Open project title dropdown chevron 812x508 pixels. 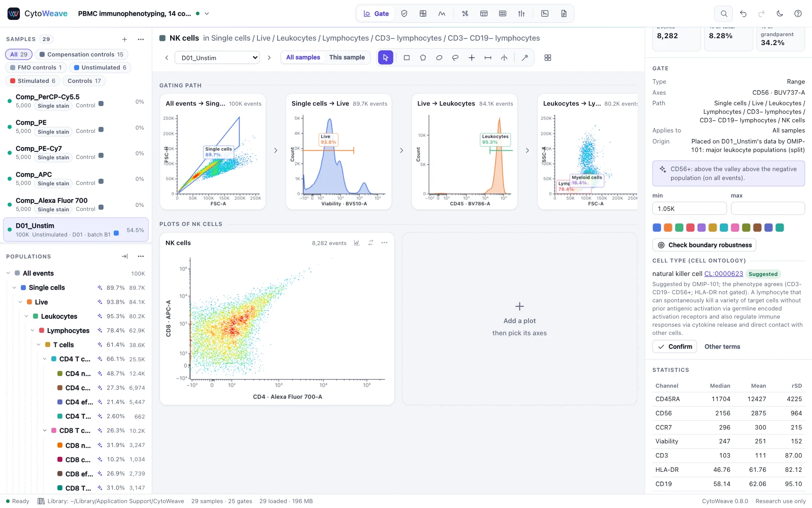point(207,13)
